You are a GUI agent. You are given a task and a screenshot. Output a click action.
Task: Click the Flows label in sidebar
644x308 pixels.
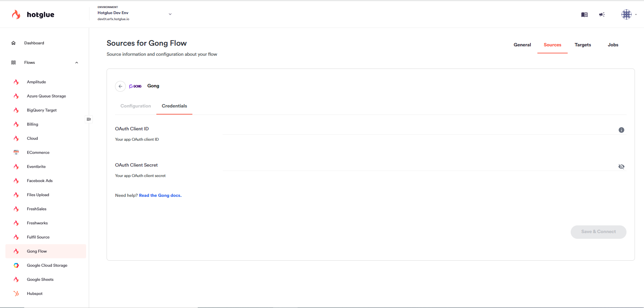[x=30, y=62]
